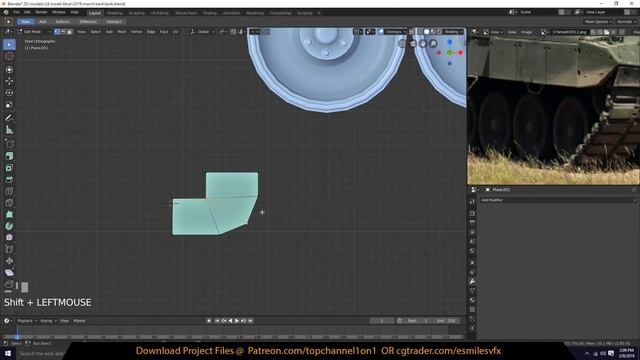Select the Poly Build tool
Viewport: 640px width, 360px height.
click(x=9, y=215)
